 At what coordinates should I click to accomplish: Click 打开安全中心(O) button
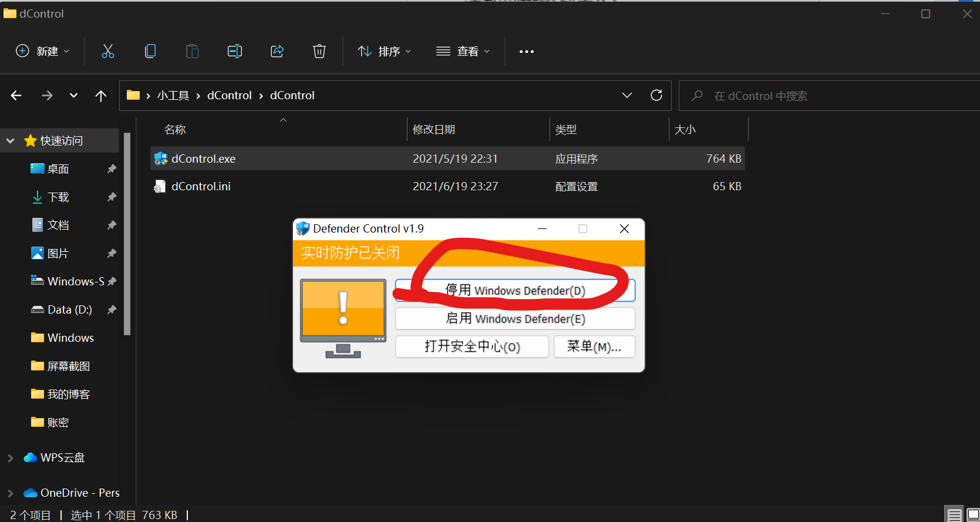point(472,347)
